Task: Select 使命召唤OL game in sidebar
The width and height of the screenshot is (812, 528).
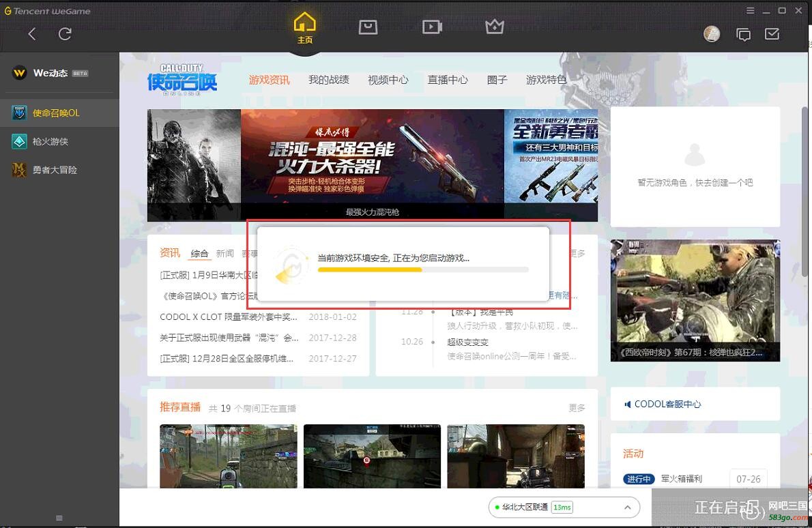Action: click(x=59, y=113)
